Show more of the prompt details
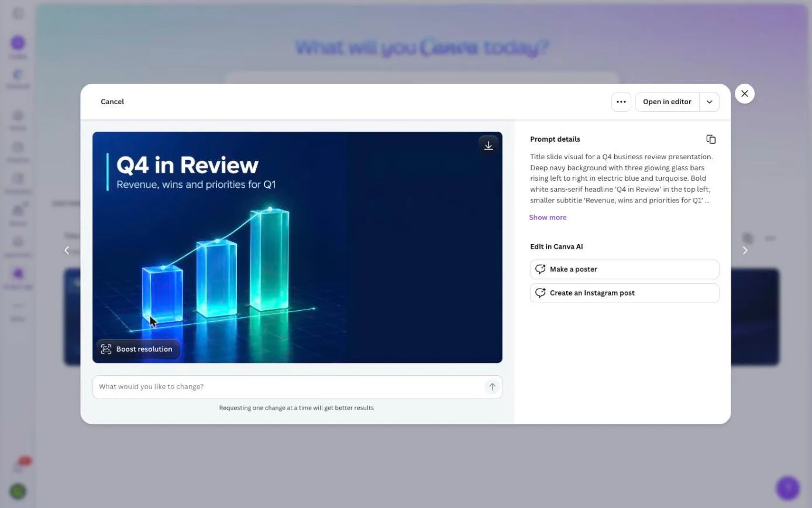Screen dimensions: 812x508 point(548,217)
